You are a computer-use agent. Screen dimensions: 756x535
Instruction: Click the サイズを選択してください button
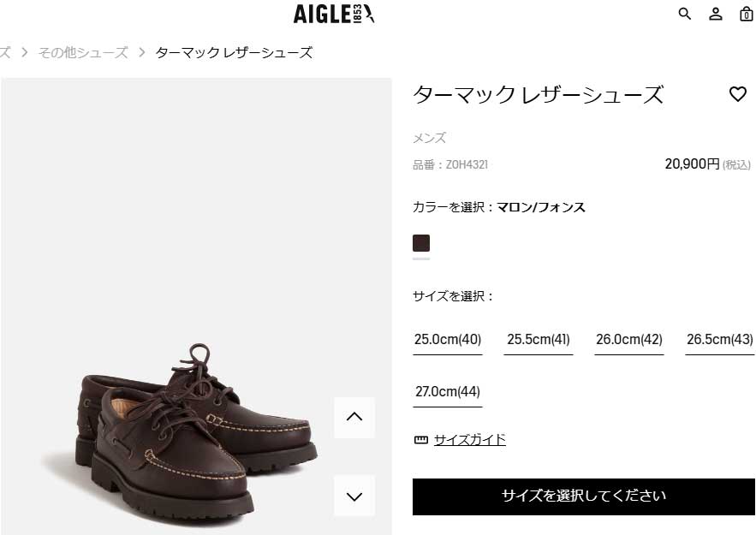click(583, 496)
